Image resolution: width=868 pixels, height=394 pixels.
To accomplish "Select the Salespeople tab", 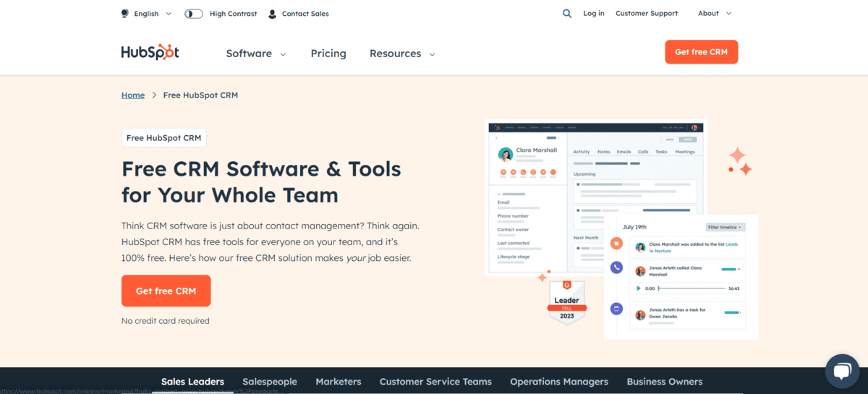I will [x=270, y=382].
